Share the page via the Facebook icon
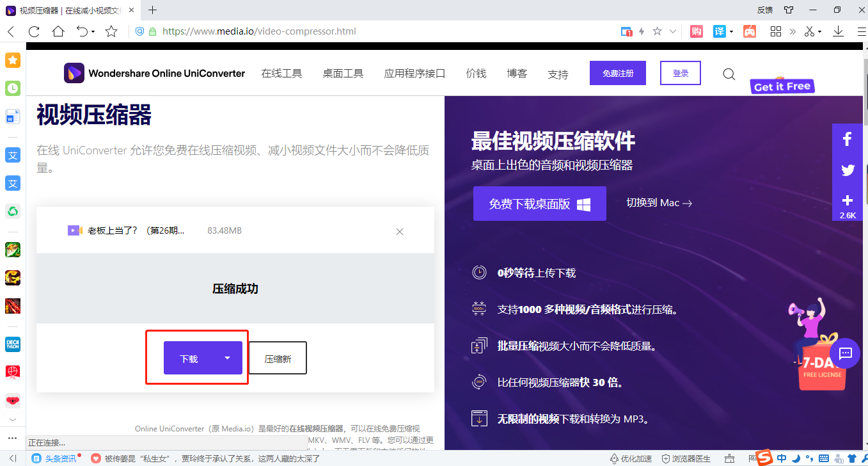The width and height of the screenshot is (868, 466). click(x=848, y=139)
